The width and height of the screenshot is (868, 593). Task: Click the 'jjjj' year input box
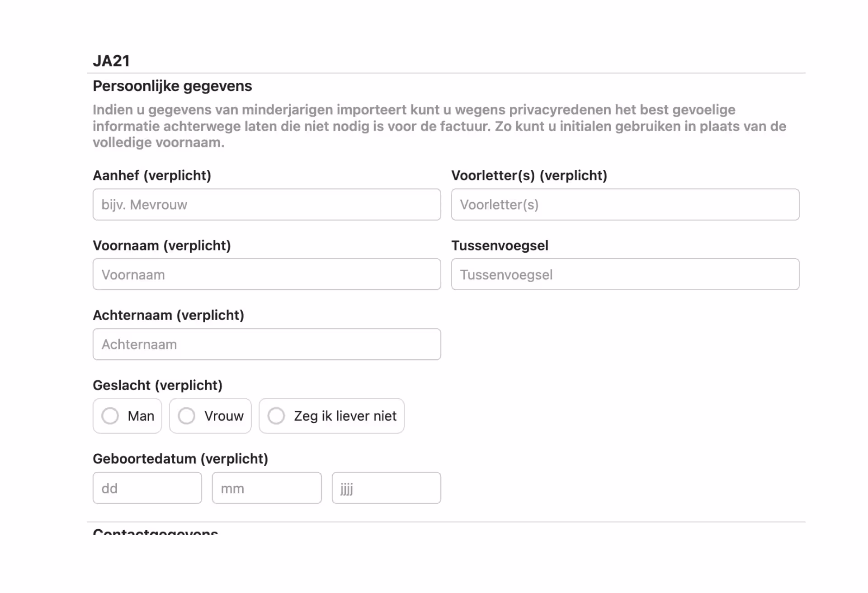[x=386, y=488]
